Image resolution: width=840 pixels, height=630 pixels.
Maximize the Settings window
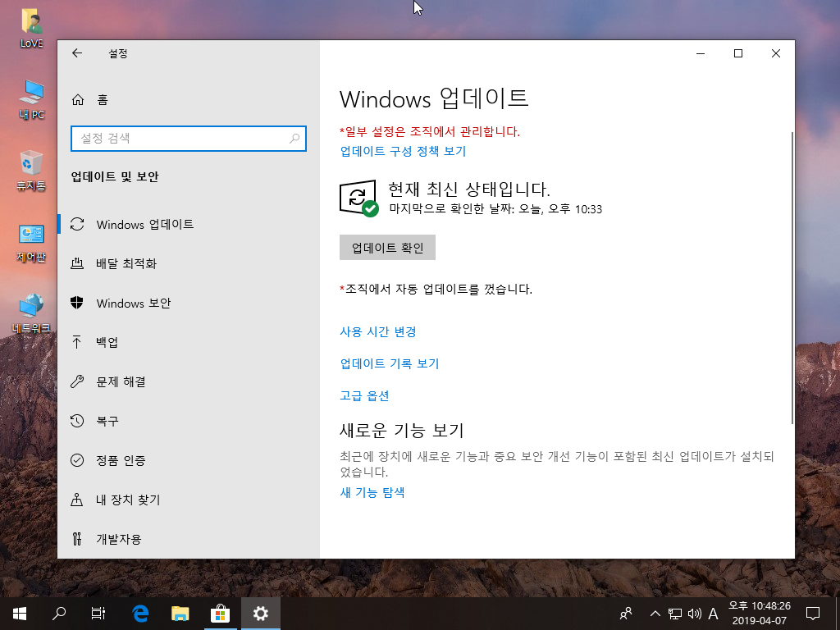pos(737,53)
